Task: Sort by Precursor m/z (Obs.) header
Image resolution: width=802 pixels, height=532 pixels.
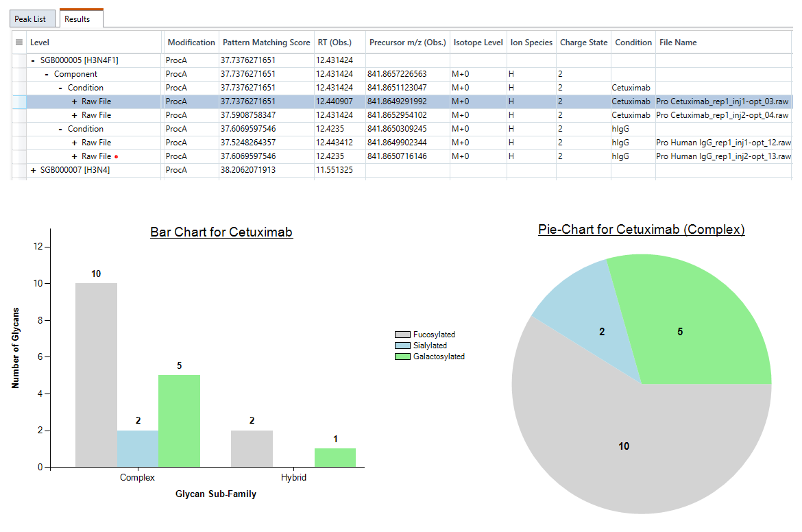Action: (408, 43)
